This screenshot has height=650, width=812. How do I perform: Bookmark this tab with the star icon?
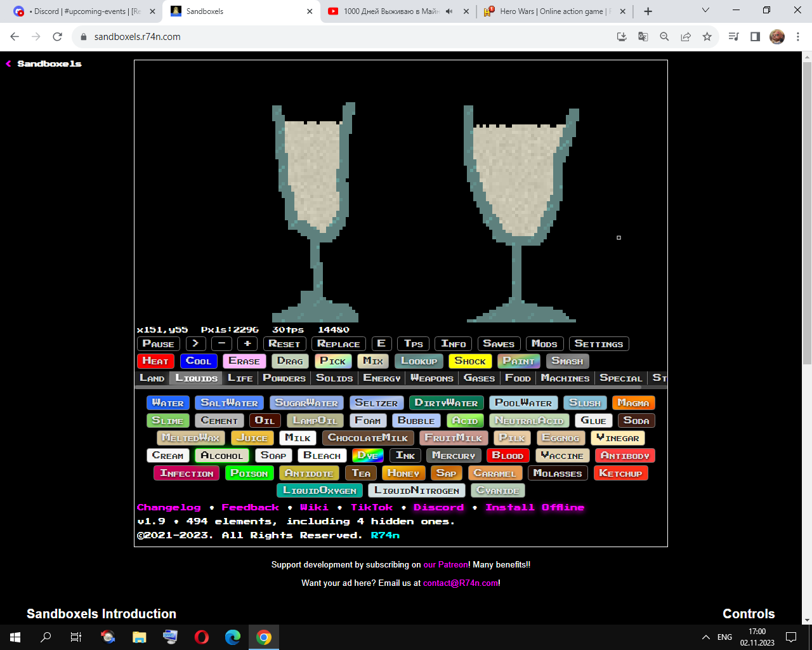[707, 37]
